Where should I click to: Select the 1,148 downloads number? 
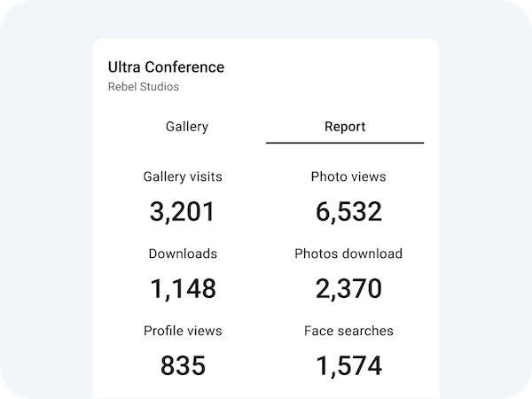pyautogui.click(x=183, y=289)
